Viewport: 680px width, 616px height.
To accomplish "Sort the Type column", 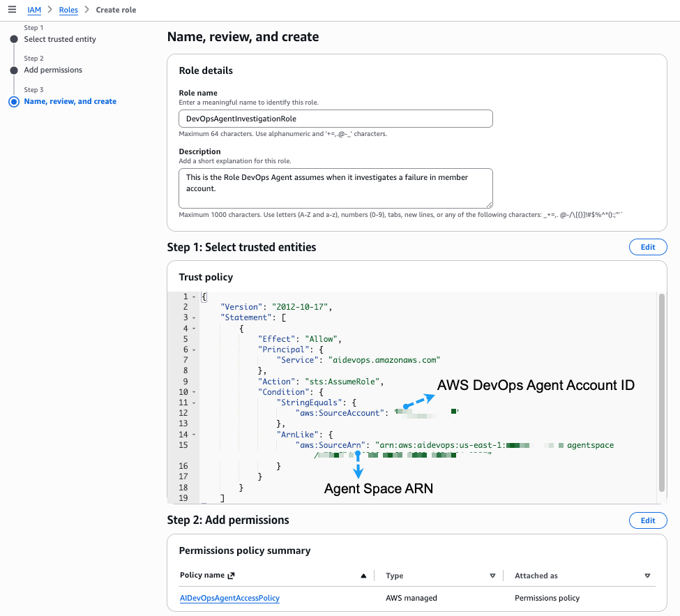I will click(x=492, y=576).
